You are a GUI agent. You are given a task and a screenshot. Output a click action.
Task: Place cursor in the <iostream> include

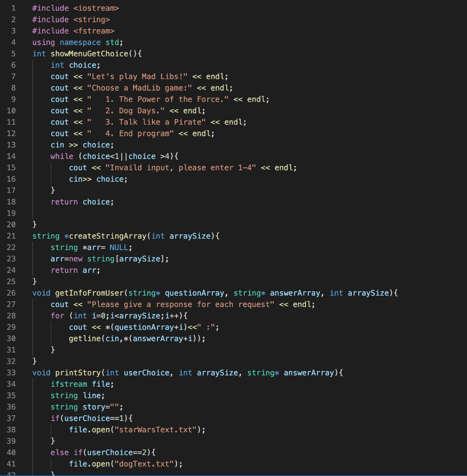coord(96,8)
